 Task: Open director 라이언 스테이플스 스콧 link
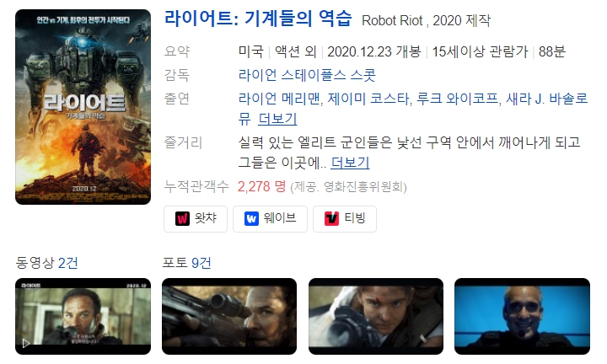[x=307, y=75]
